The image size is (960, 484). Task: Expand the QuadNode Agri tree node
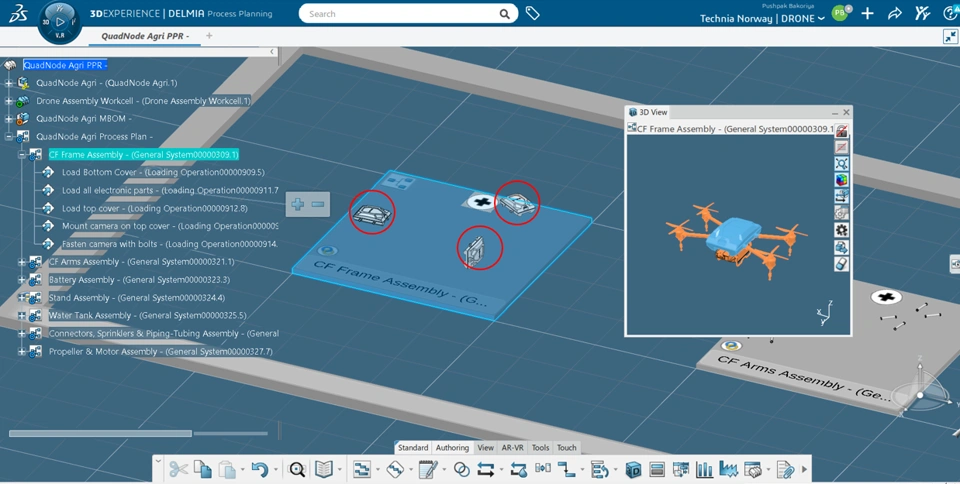9,83
